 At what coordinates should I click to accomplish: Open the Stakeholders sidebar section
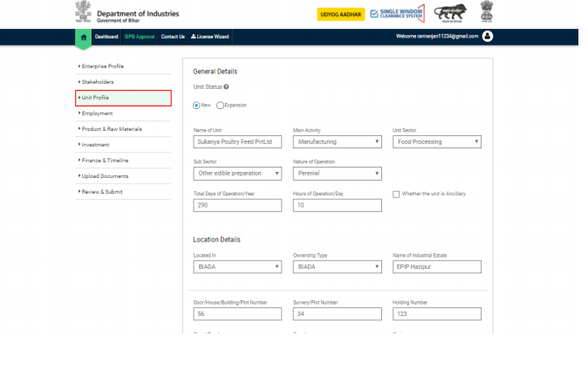coord(98,82)
